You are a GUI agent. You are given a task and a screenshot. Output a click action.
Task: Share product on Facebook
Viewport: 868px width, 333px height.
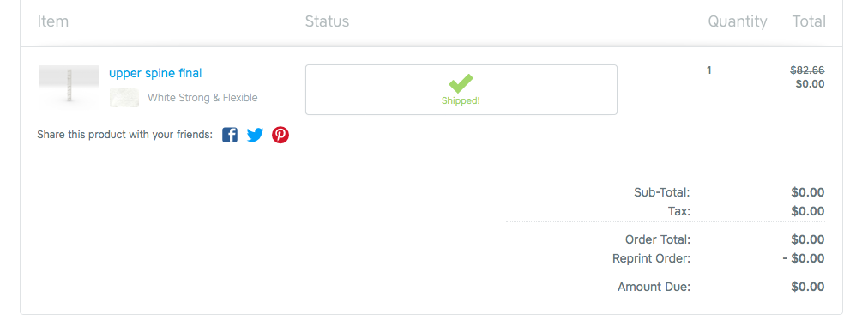tap(230, 135)
